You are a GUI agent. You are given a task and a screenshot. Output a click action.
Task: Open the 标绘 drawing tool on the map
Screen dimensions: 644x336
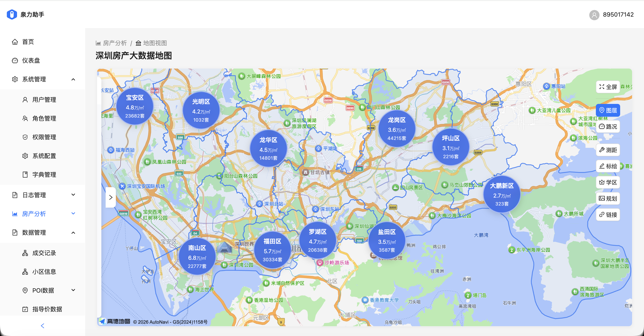[608, 166]
